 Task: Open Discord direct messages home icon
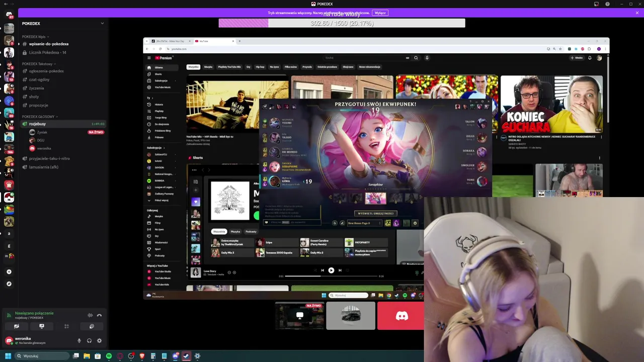(x=9, y=15)
